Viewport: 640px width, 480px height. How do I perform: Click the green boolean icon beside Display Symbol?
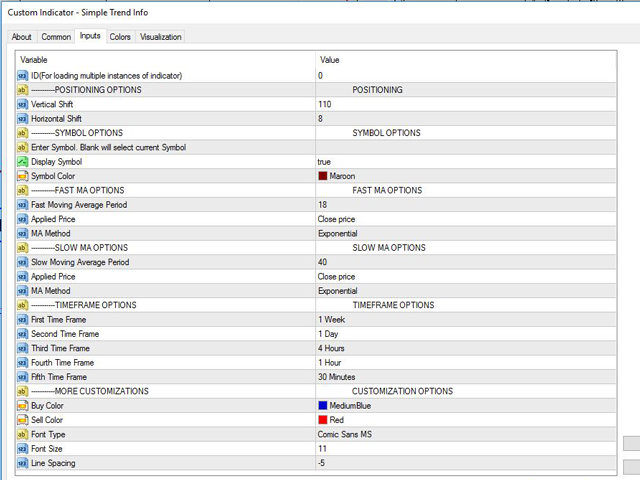coord(22,162)
